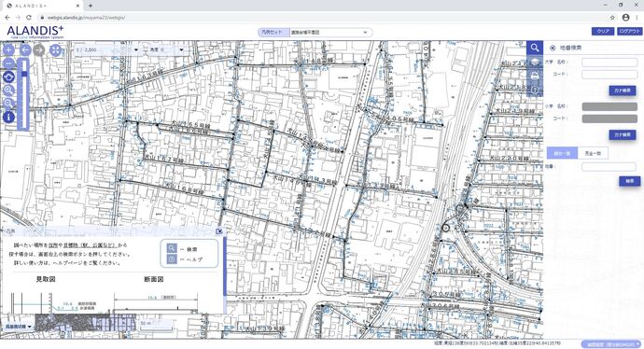
Task: Click the 見取図 heading in guide popup
Action: (x=46, y=279)
